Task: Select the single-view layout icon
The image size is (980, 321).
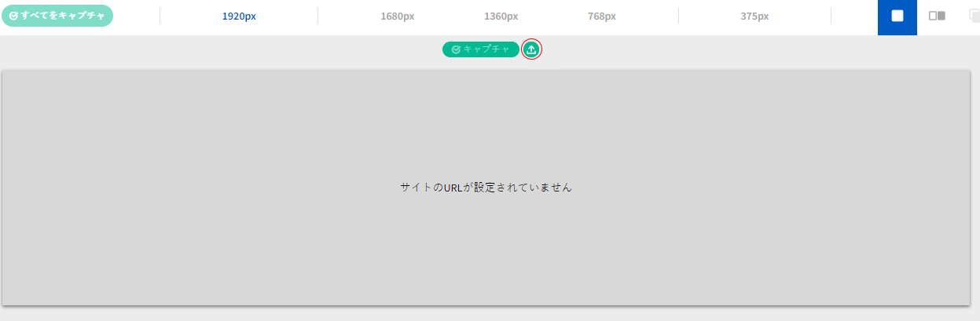Action: (x=897, y=16)
